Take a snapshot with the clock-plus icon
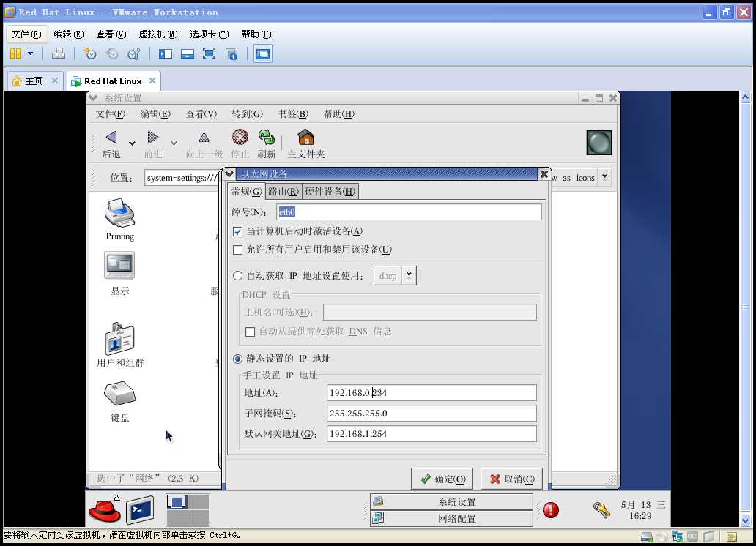The image size is (756, 546). (x=89, y=53)
